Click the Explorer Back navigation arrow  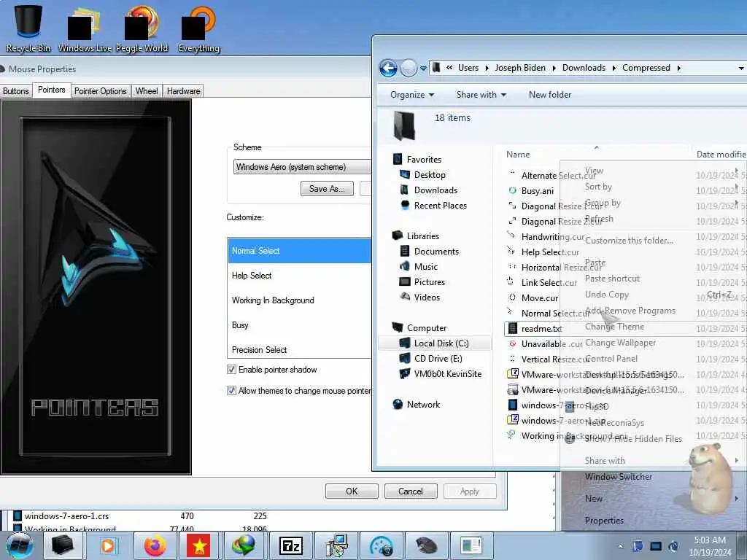[388, 69]
